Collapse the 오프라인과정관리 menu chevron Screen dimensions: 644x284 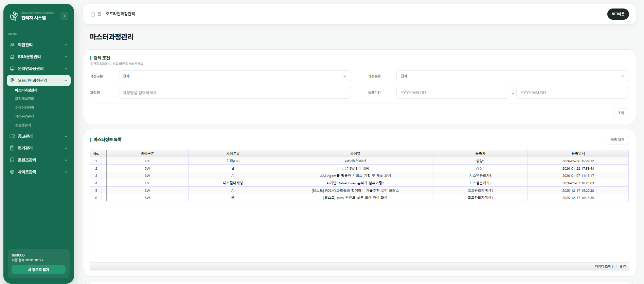click(x=66, y=81)
